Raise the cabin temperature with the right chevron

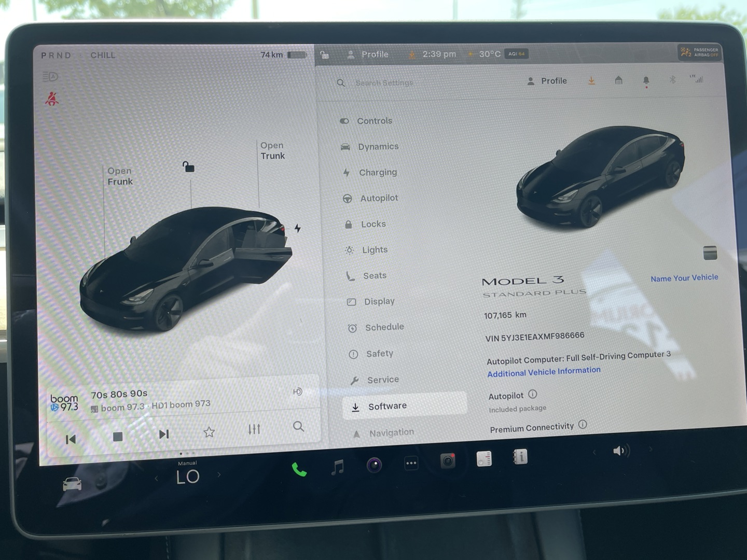(x=219, y=474)
